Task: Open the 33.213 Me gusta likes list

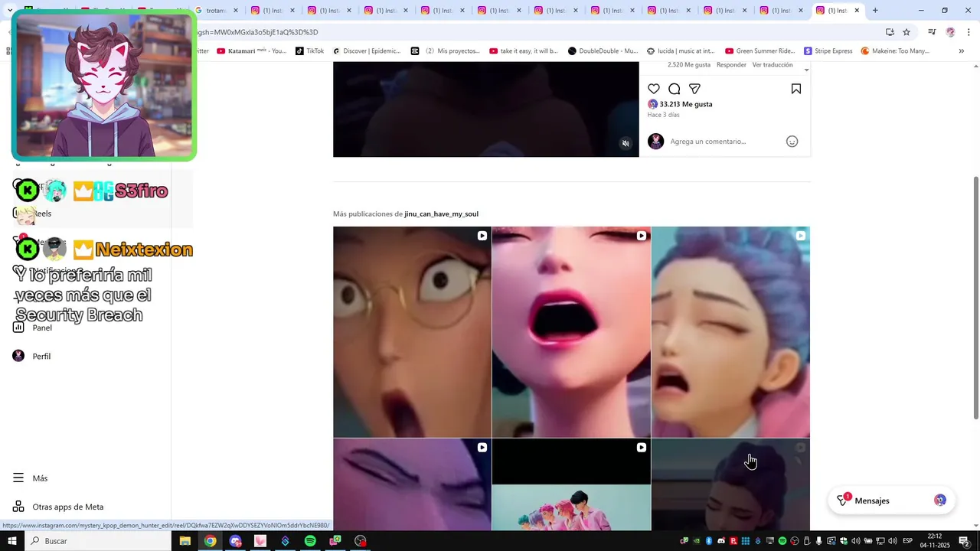Action: (686, 104)
